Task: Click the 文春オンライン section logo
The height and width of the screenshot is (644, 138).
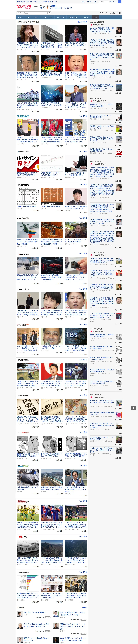Action: [x=23, y=289]
